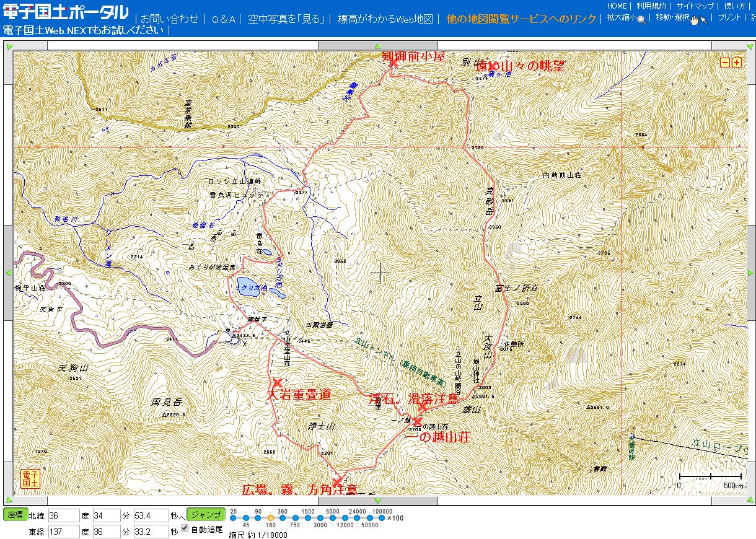Click red X marker at 一の越山荘

[417, 421]
